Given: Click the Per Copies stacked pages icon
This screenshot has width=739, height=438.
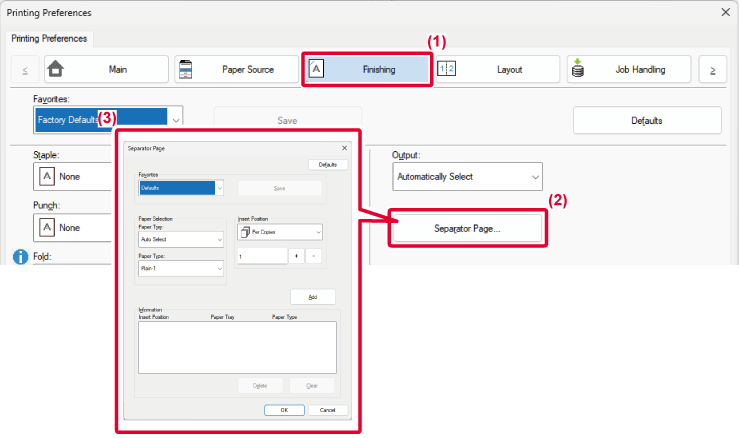Looking at the screenshot, I should 244,232.
